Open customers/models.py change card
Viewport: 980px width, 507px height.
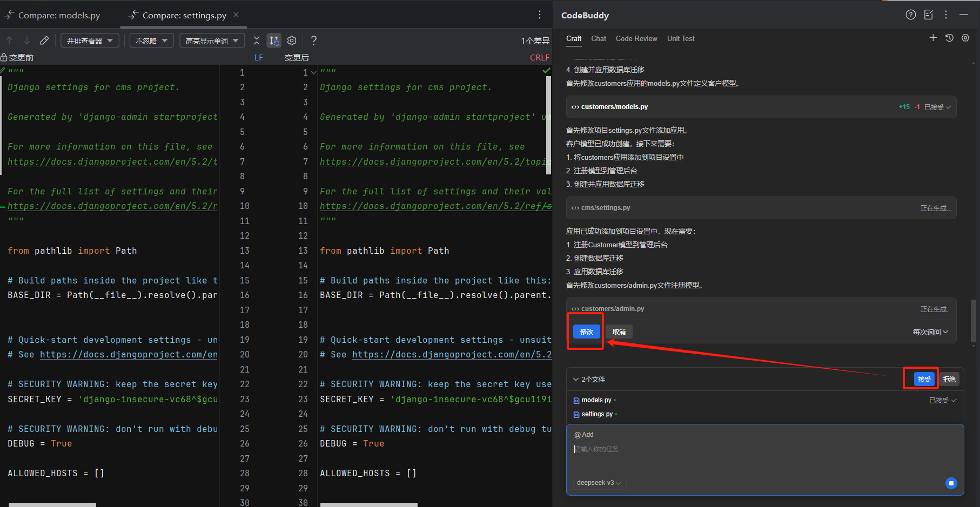[761, 107]
